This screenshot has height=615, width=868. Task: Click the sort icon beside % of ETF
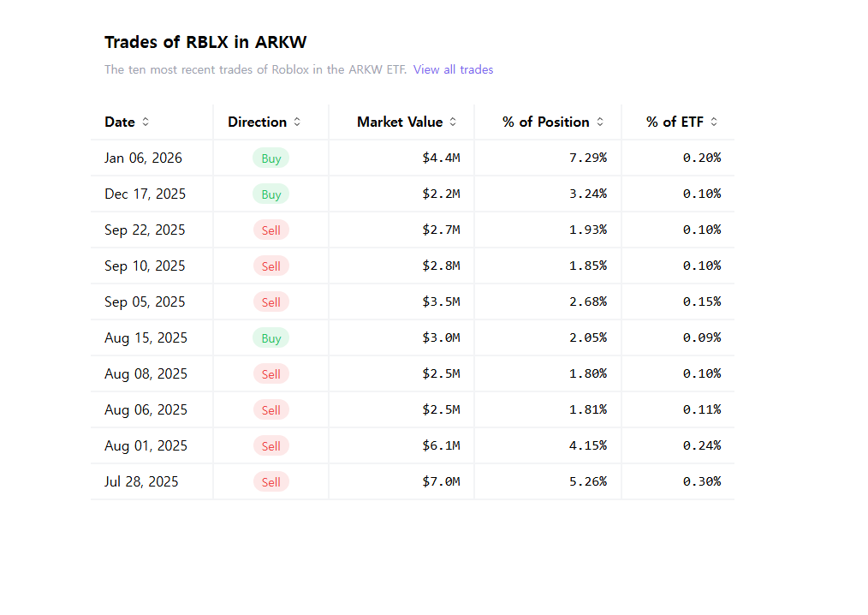714,122
